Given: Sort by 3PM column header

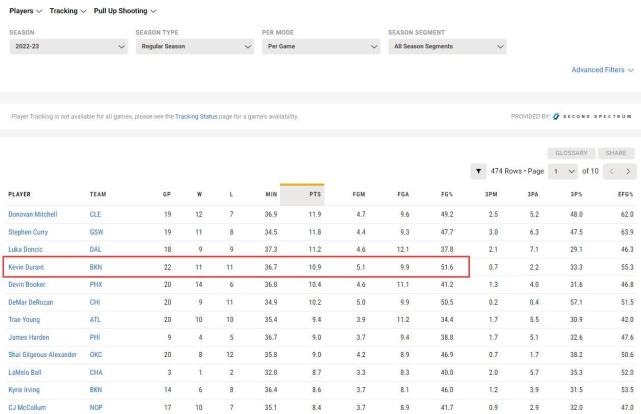Looking at the screenshot, I should pyautogui.click(x=491, y=195).
